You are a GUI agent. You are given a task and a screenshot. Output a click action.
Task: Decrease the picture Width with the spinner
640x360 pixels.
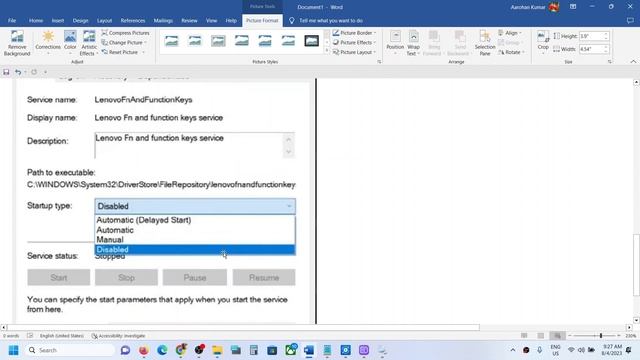click(606, 51)
